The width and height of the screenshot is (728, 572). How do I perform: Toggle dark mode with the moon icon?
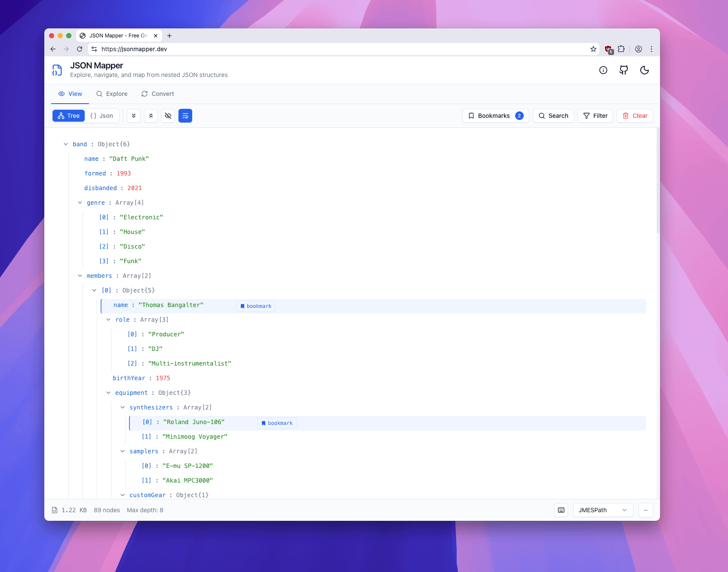(644, 70)
